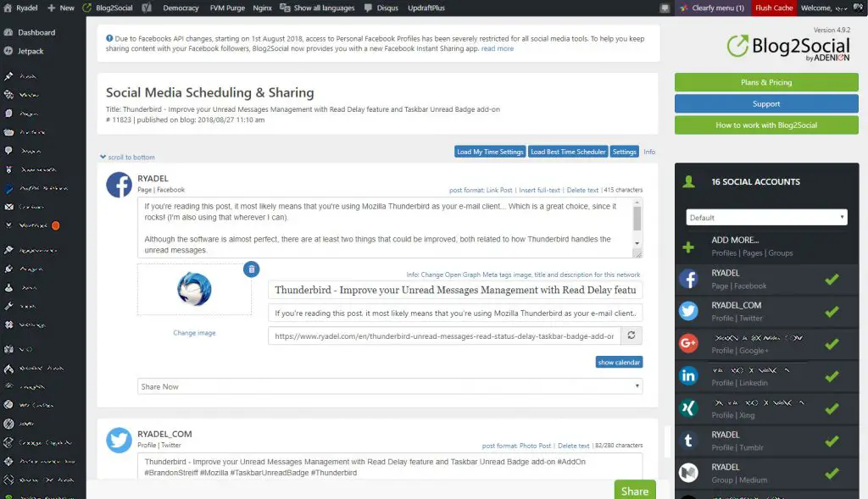Open the Default network selection dropdown
Viewport: 868px width, 499px height.
tap(766, 218)
